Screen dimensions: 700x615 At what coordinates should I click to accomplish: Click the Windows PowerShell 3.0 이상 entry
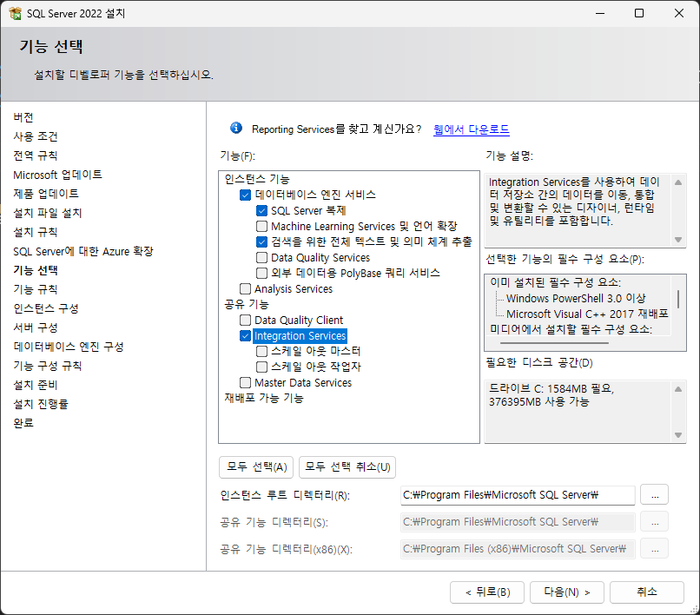tap(576, 298)
